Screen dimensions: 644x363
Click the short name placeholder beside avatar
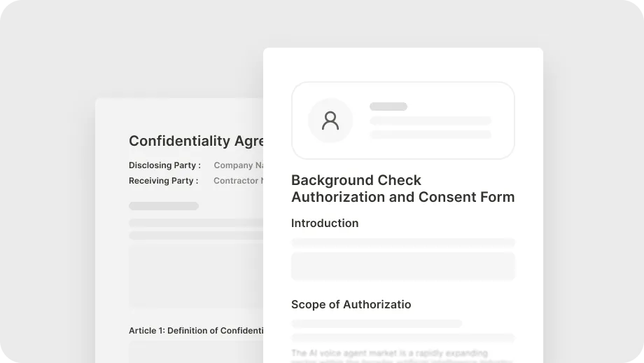point(388,107)
